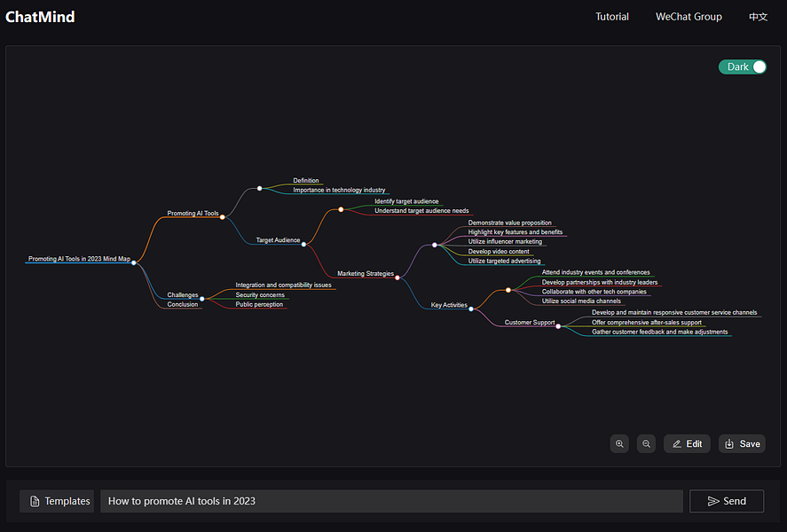787x532 pixels.
Task: Click the Save button
Action: 742,443
